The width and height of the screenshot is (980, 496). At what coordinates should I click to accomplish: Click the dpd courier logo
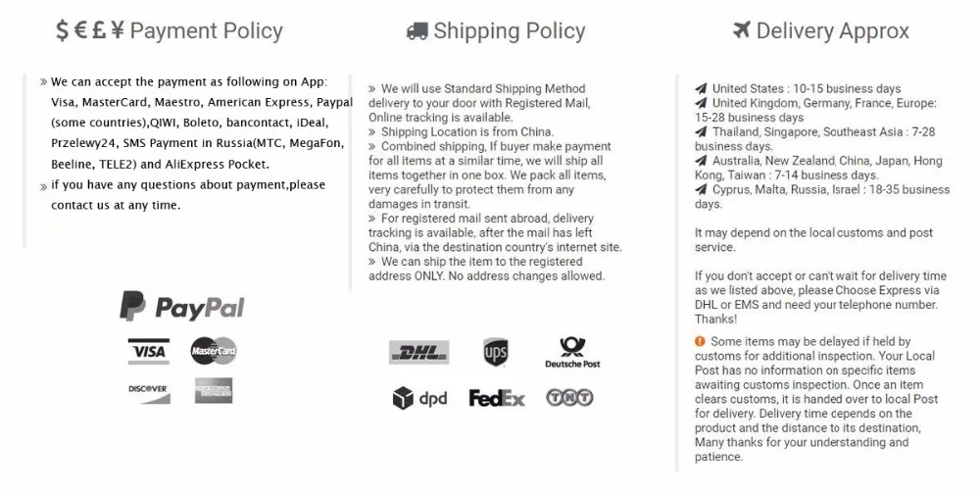click(x=418, y=398)
